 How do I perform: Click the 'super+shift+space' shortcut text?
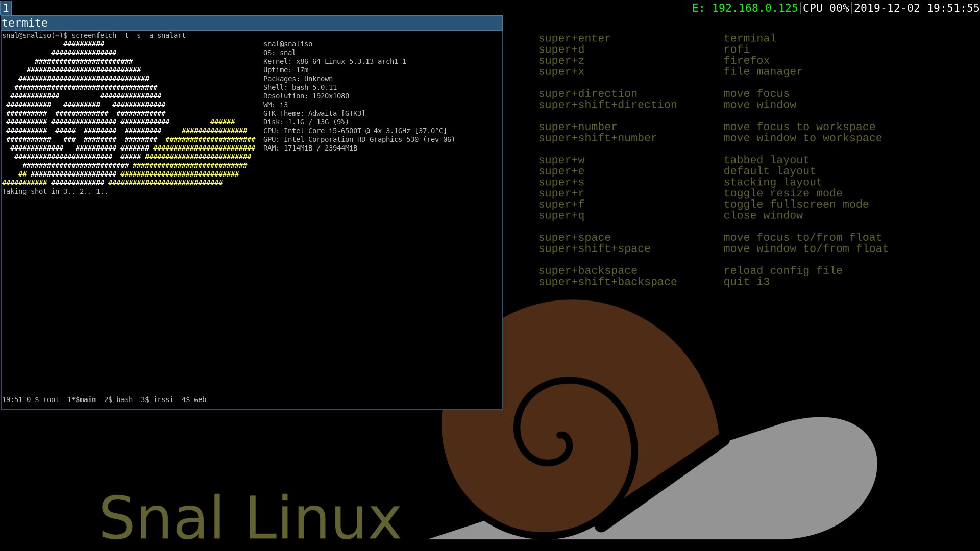(x=594, y=248)
